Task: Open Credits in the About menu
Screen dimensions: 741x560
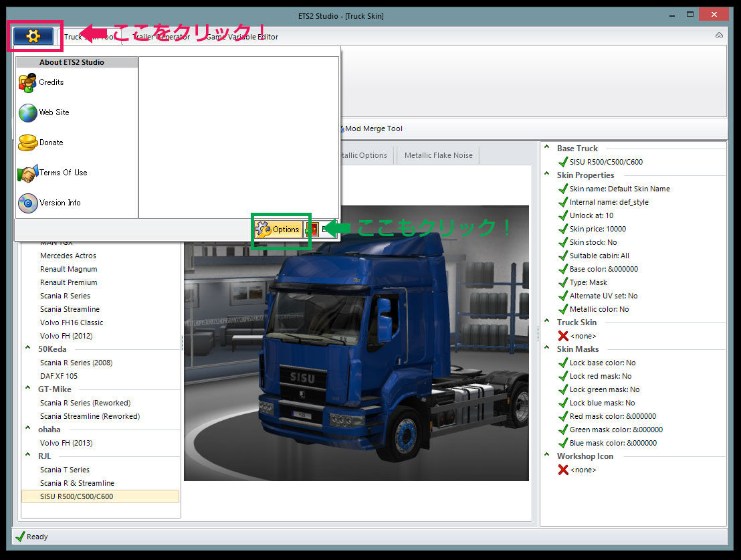Action: [x=41, y=82]
